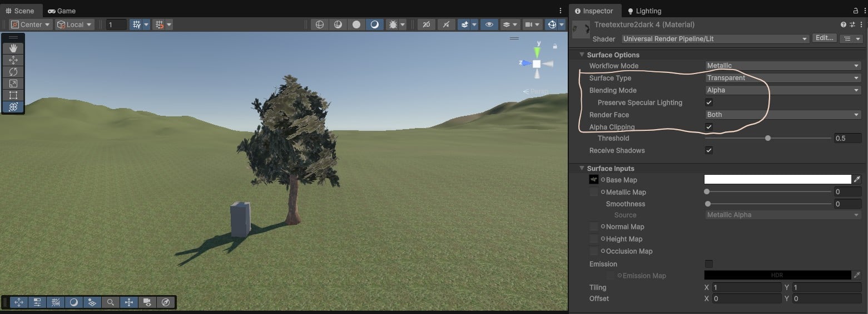Click the Inspector lock icon
The image size is (868, 314).
pyautogui.click(x=856, y=11)
